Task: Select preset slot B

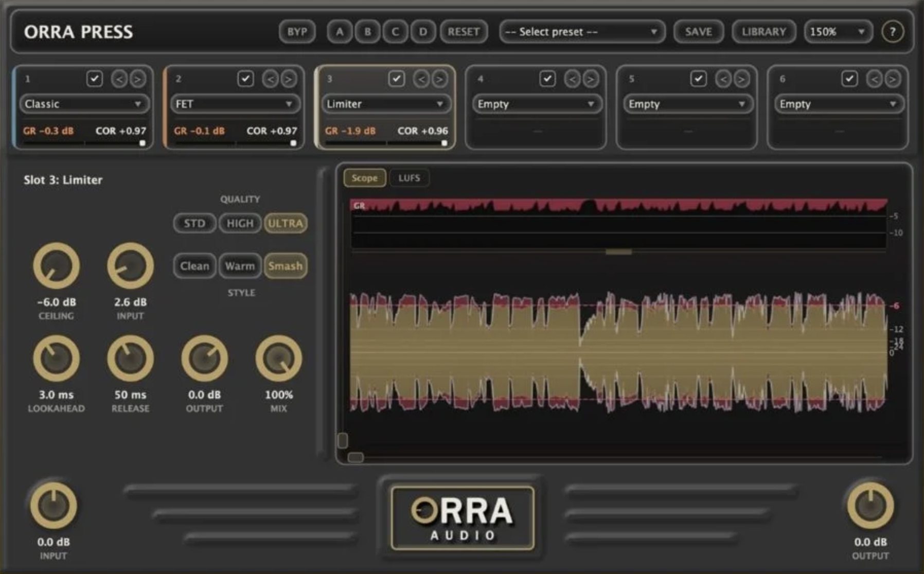Action: [x=368, y=32]
